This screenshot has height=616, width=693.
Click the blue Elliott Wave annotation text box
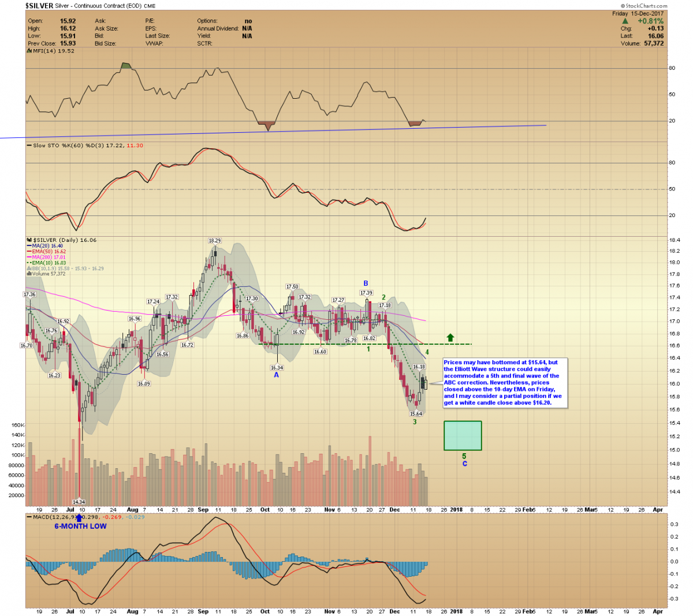505,383
